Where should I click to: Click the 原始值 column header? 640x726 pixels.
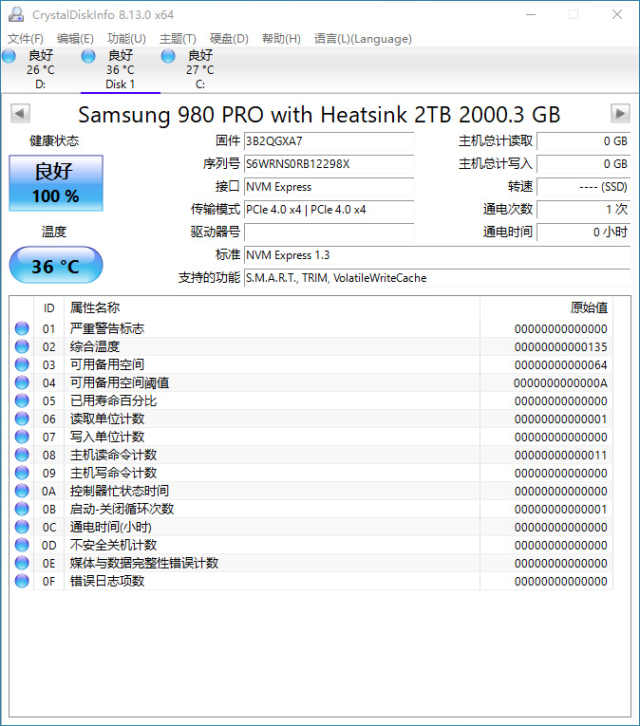546,308
